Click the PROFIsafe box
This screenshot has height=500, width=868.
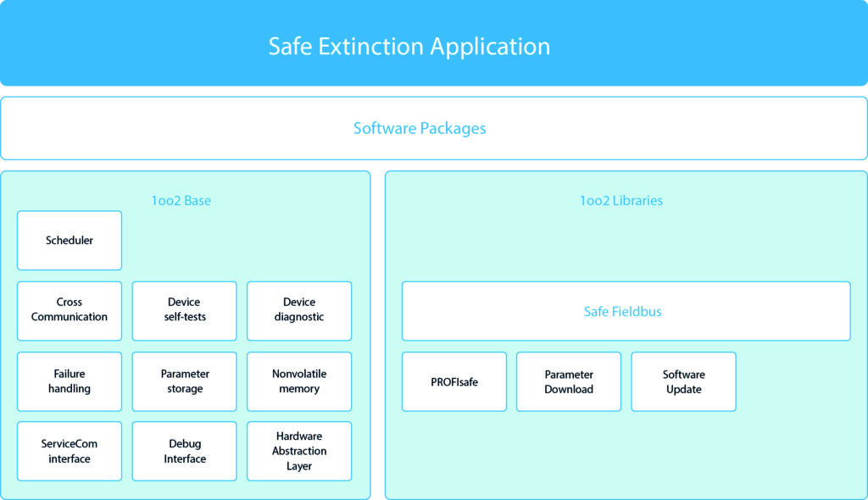pos(454,382)
